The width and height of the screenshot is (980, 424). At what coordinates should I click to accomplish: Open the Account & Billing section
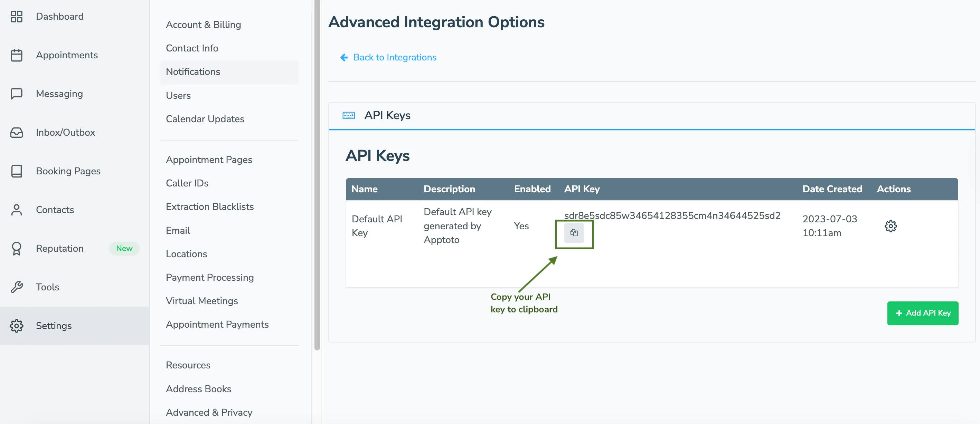coord(203,24)
